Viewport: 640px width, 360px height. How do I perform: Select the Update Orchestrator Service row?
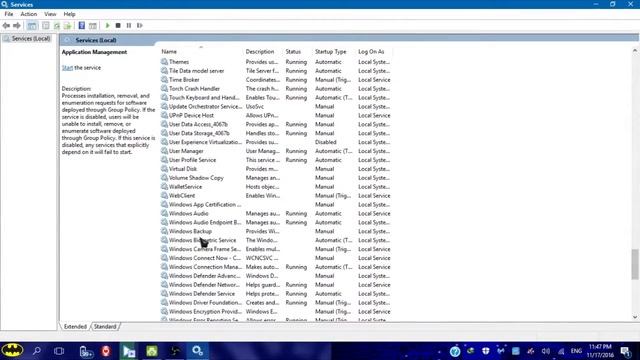pyautogui.click(x=276, y=107)
